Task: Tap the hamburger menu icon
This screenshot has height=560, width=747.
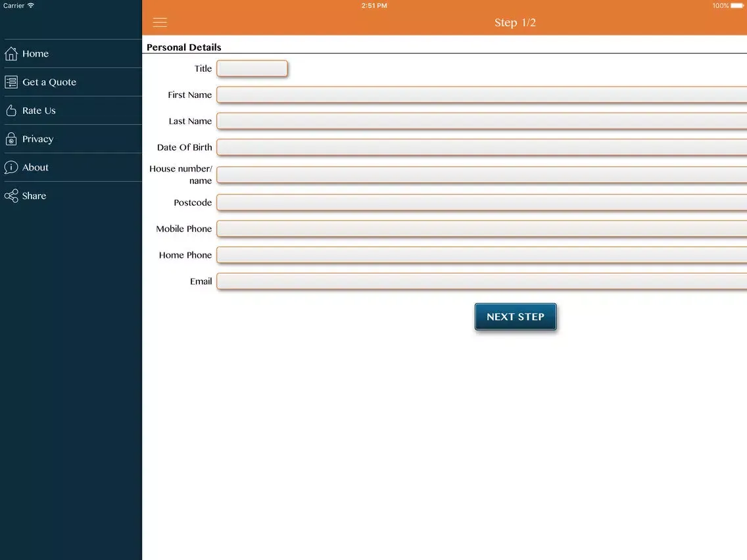Action: pyautogui.click(x=160, y=22)
